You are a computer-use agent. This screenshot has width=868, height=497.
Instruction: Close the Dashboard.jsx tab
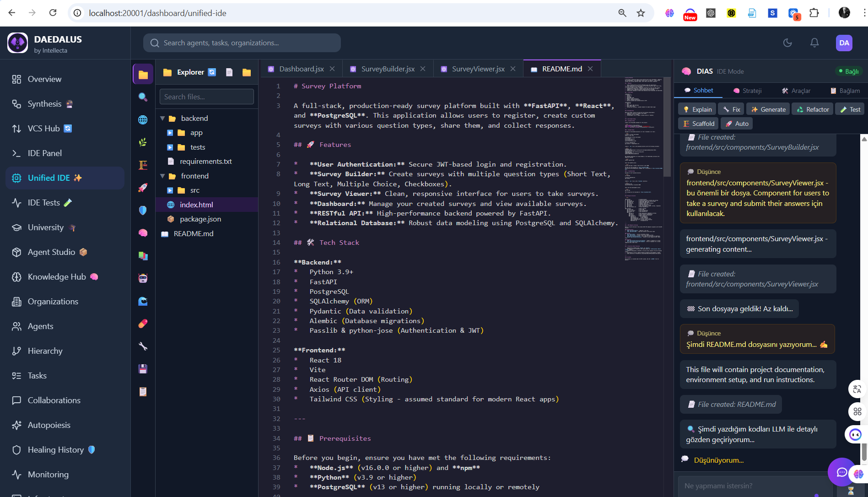tap(332, 69)
